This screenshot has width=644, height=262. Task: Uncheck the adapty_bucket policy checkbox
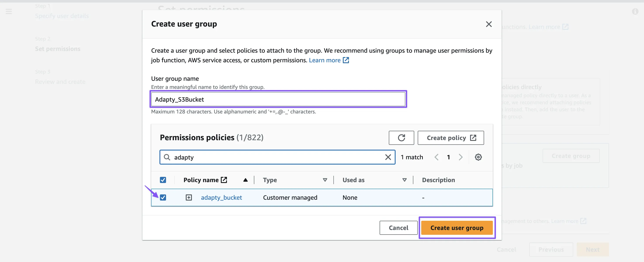(x=163, y=197)
